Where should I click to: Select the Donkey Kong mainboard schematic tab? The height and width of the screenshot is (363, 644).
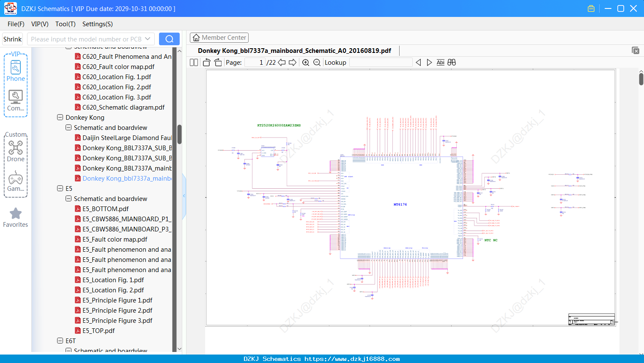coord(294,50)
